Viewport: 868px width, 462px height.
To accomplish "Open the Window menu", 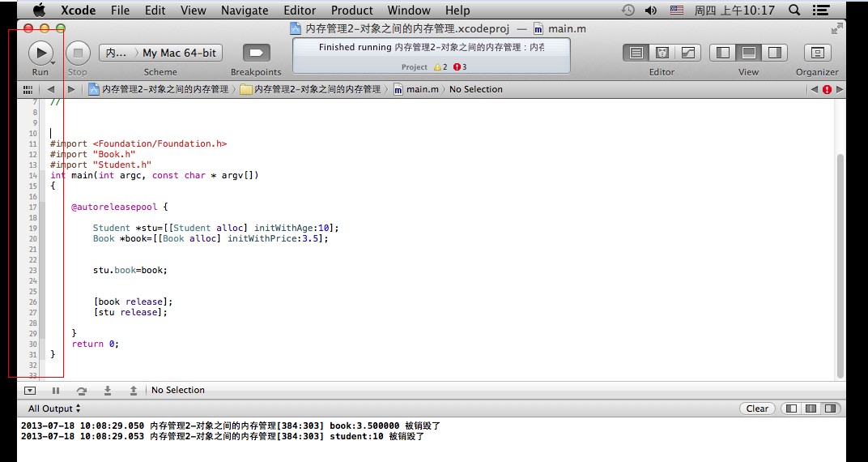I will click(409, 10).
